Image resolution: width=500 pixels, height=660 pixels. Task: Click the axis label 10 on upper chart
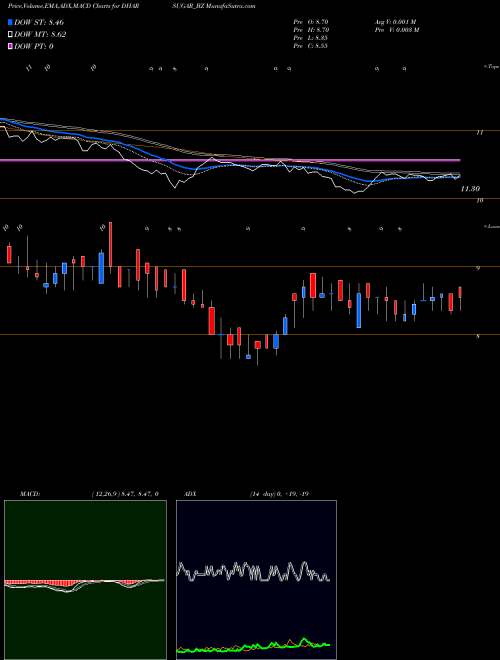[479, 201]
